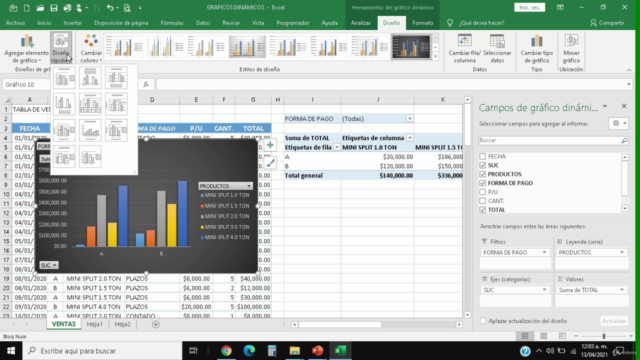Switch to Page Layout view icon
The height and width of the screenshot is (360, 640).
point(543,336)
